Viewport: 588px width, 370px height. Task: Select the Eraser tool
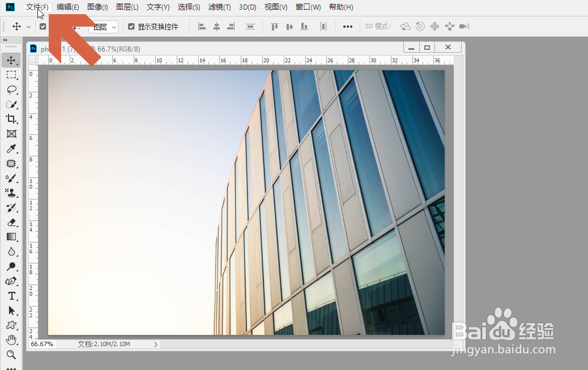click(11, 222)
